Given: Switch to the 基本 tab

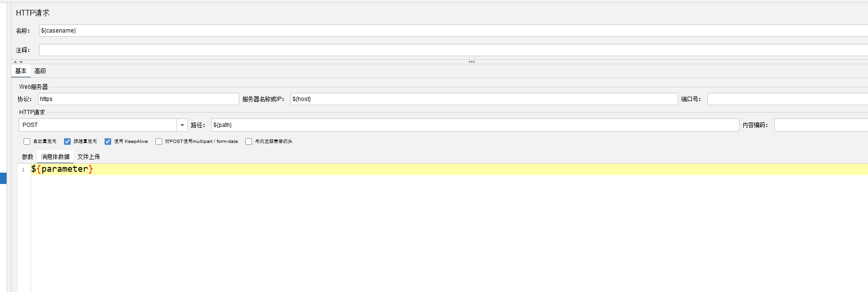Looking at the screenshot, I should coord(21,71).
